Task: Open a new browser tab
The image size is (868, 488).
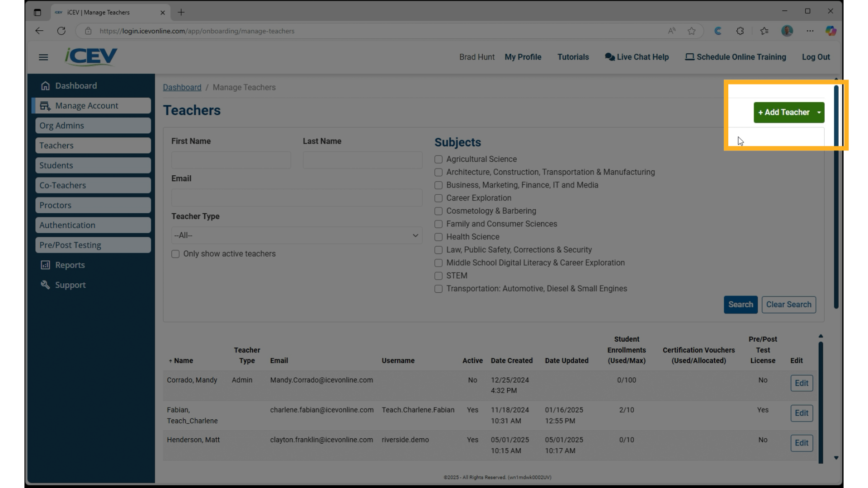Action: [x=181, y=12]
